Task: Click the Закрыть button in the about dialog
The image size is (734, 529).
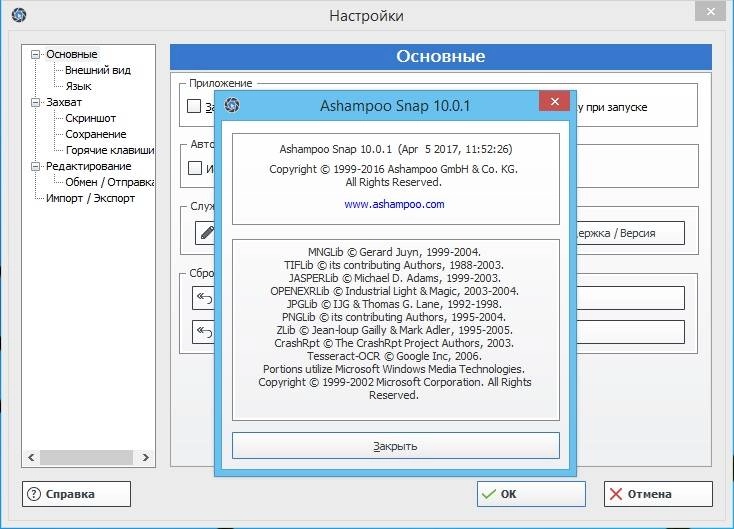Action: coord(396,446)
